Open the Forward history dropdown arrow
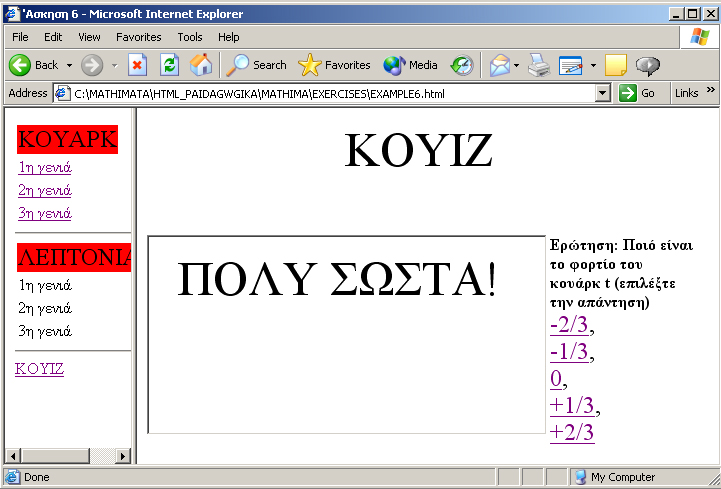This screenshot has height=489, width=721. [114, 65]
